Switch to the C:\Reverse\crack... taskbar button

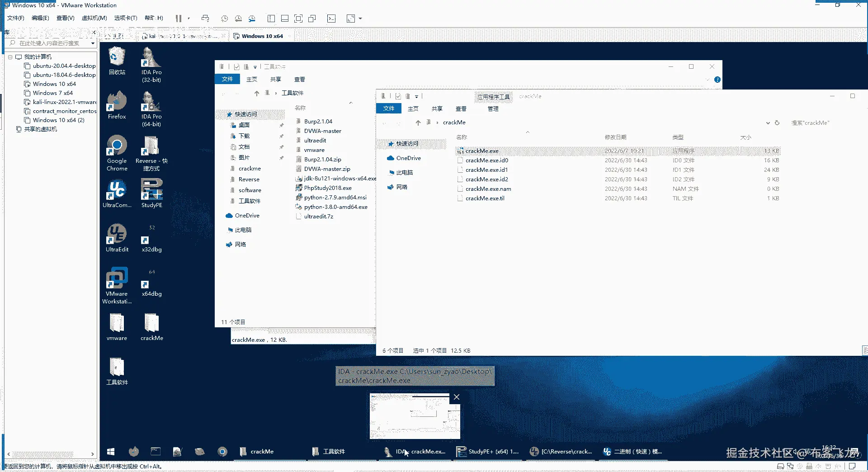pyautogui.click(x=561, y=451)
